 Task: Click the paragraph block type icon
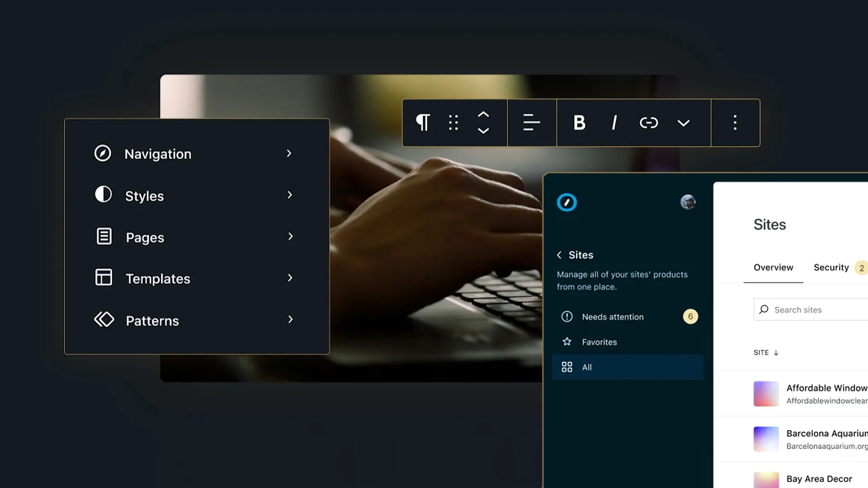[423, 122]
